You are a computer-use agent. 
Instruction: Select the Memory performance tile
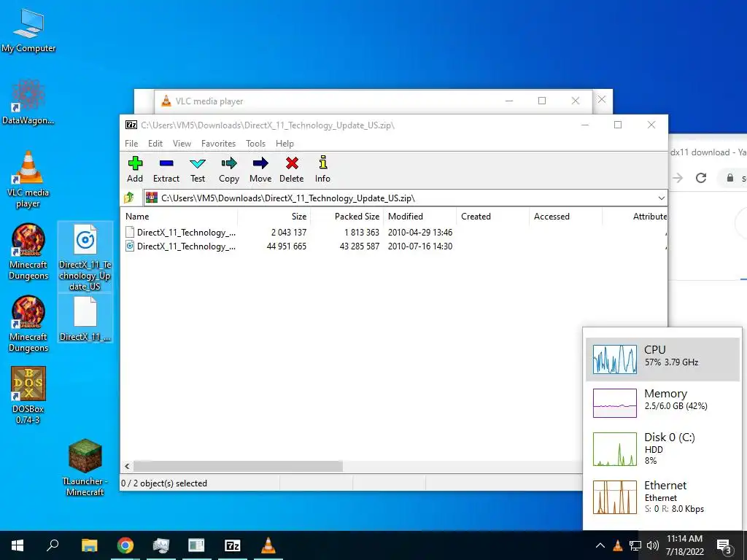662,402
